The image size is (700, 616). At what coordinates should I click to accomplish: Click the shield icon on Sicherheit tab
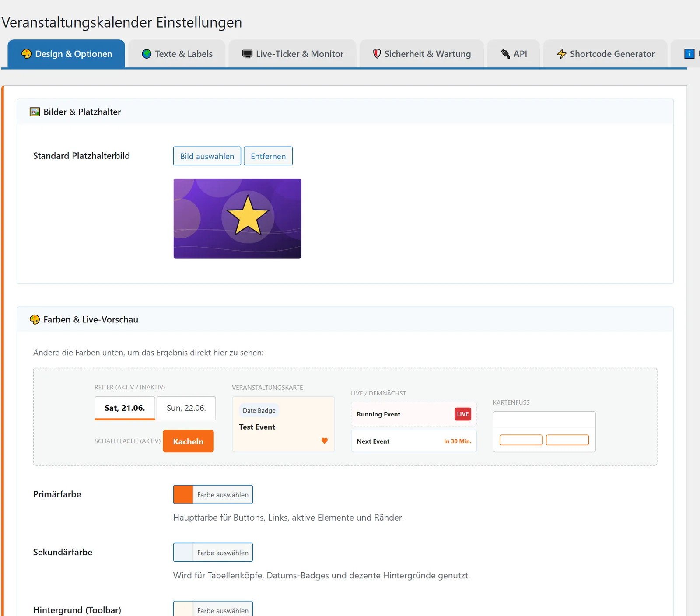click(x=377, y=54)
